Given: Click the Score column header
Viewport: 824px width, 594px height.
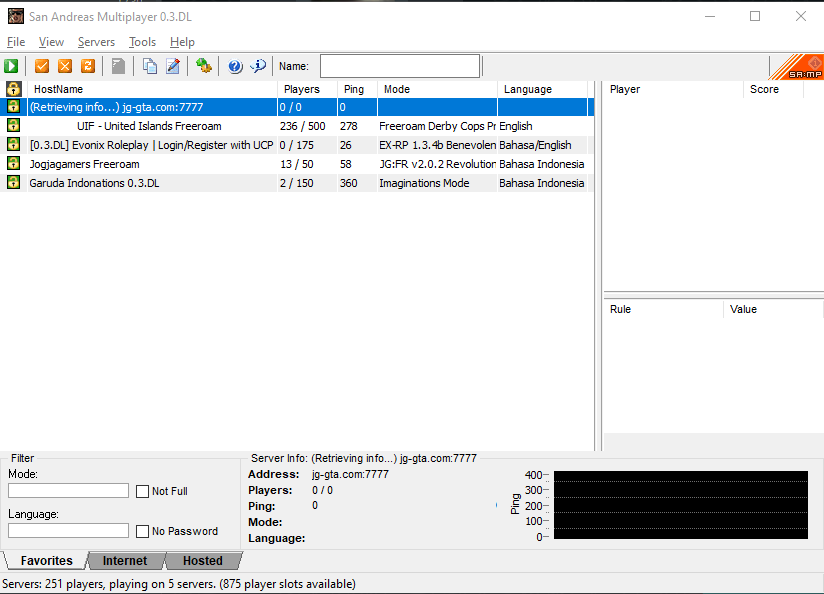Looking at the screenshot, I should [774, 89].
